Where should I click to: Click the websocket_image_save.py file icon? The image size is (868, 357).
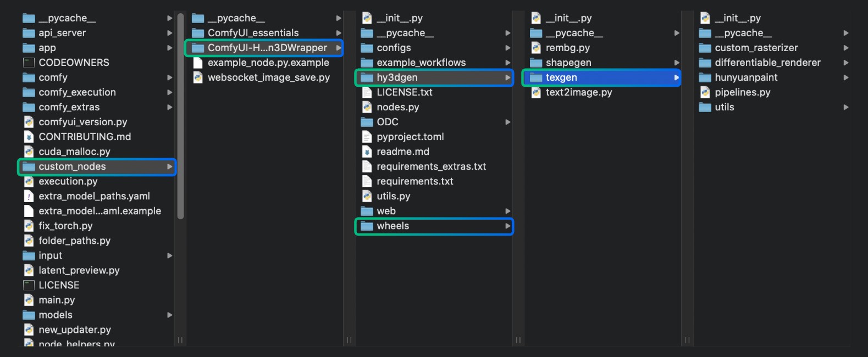198,77
